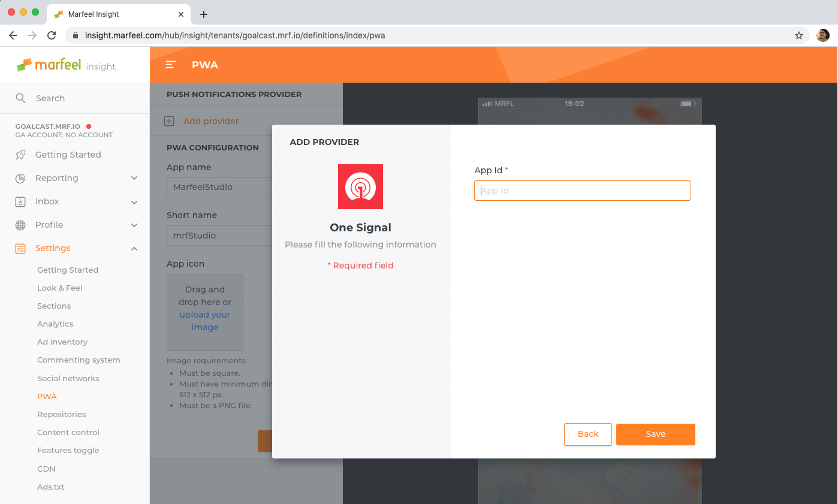Viewport: 838px width, 504px height.
Task: Open Features toggle settings
Action: click(68, 450)
